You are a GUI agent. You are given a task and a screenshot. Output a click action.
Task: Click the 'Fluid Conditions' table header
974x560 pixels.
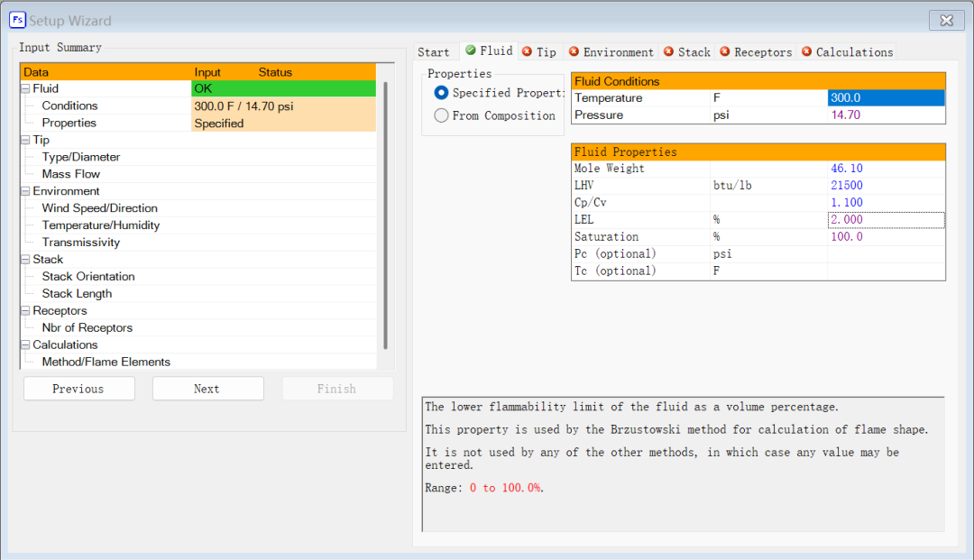758,81
